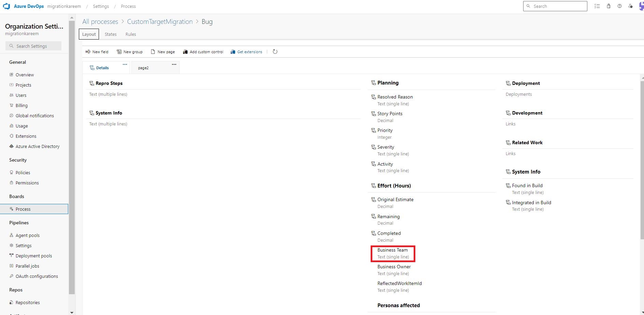The image size is (644, 315).
Task: Open Azure Active Directory settings
Action: coord(37,146)
